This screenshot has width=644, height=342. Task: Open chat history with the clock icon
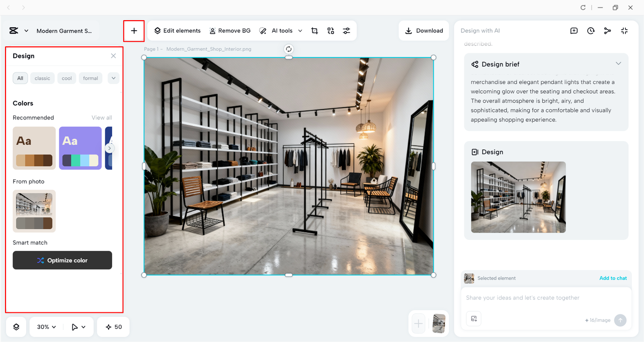[591, 31]
